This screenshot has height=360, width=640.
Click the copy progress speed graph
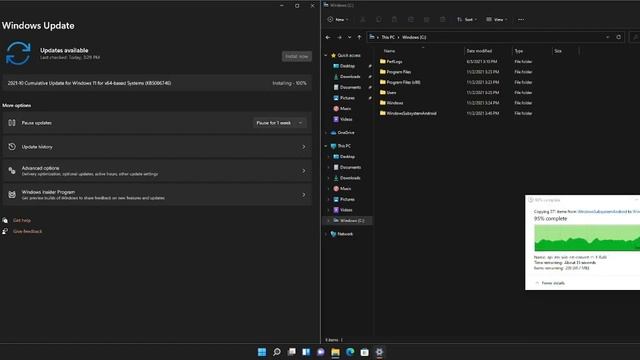(x=587, y=238)
